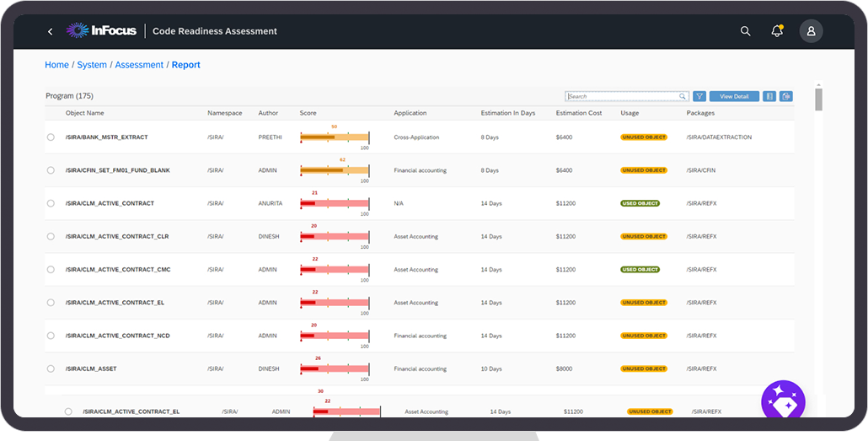Click the Application column header
The height and width of the screenshot is (441, 868).
click(x=410, y=113)
